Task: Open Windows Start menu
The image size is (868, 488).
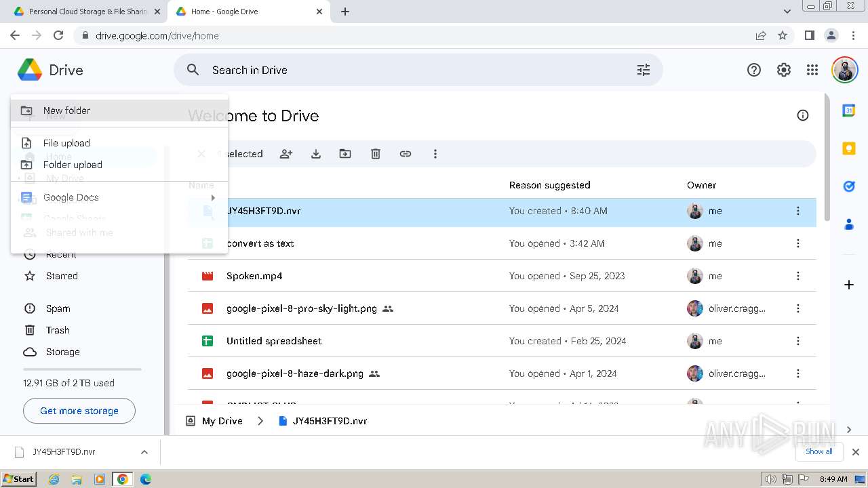Action: tap(18, 479)
